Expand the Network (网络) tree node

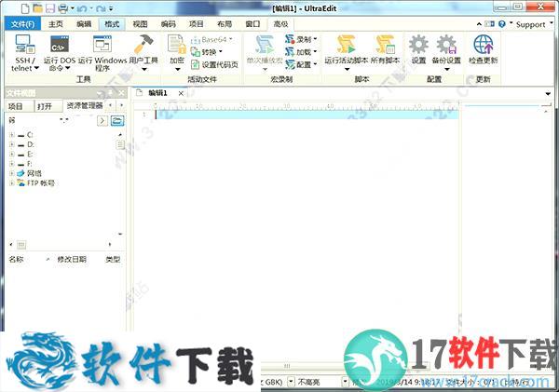click(x=11, y=173)
